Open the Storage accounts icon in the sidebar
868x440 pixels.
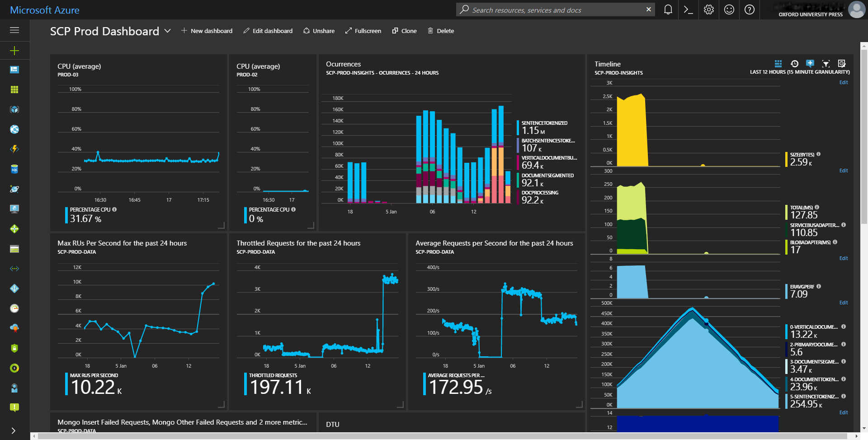(x=14, y=249)
